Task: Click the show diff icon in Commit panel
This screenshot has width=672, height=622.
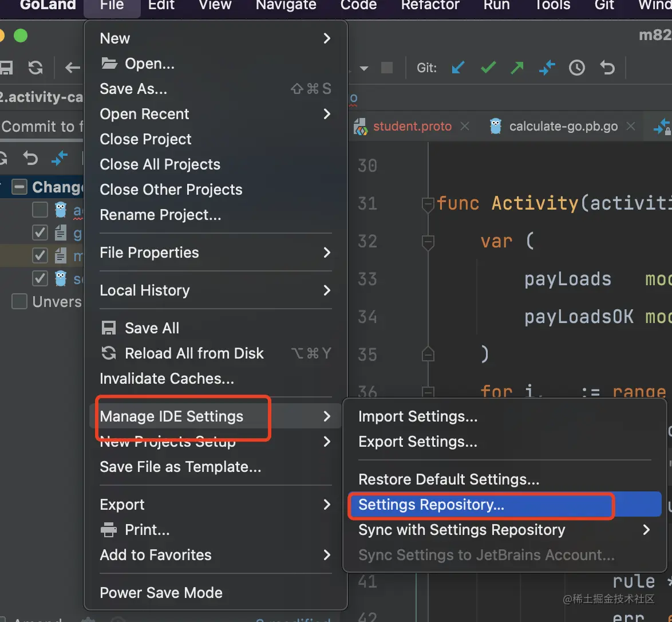Action: pos(59,158)
